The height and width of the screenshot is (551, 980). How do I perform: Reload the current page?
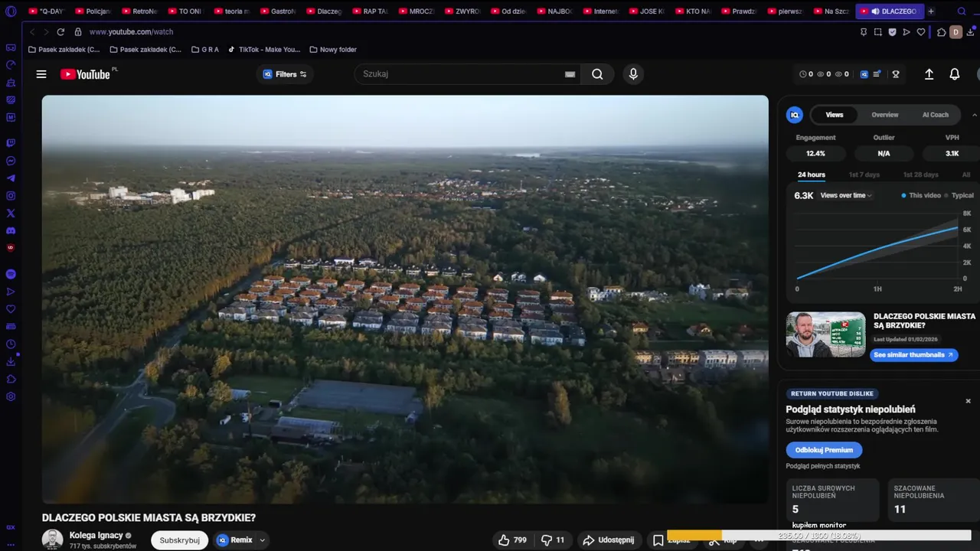pyautogui.click(x=60, y=32)
